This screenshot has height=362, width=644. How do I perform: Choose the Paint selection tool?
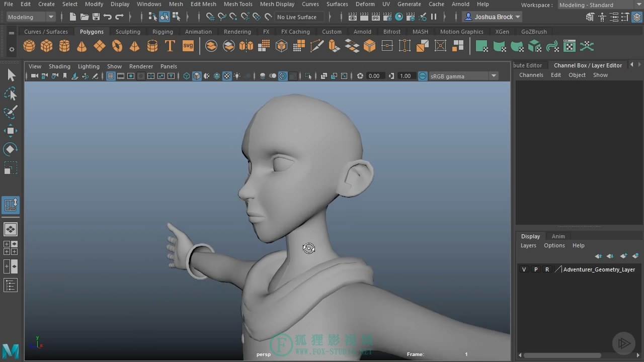pyautogui.click(x=11, y=112)
